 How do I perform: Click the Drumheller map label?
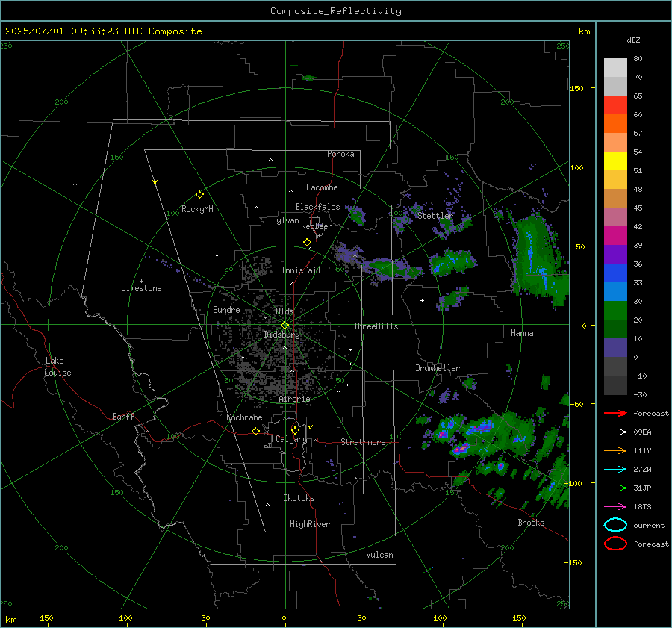[x=438, y=368]
